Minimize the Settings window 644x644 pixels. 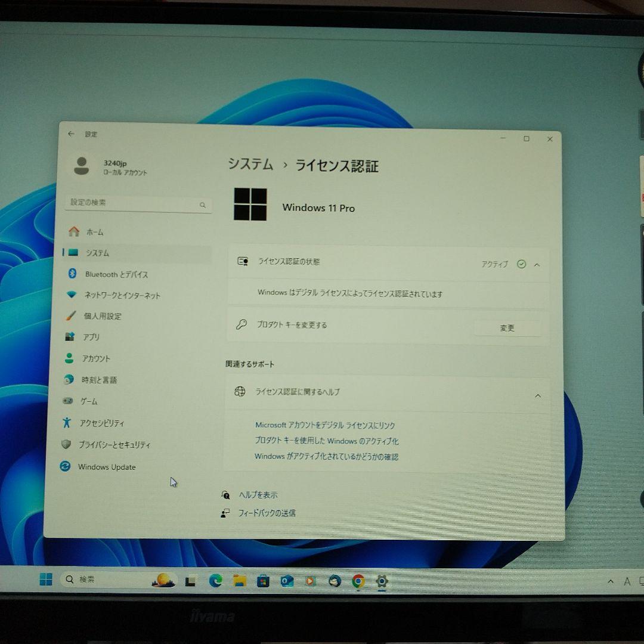[x=503, y=138]
